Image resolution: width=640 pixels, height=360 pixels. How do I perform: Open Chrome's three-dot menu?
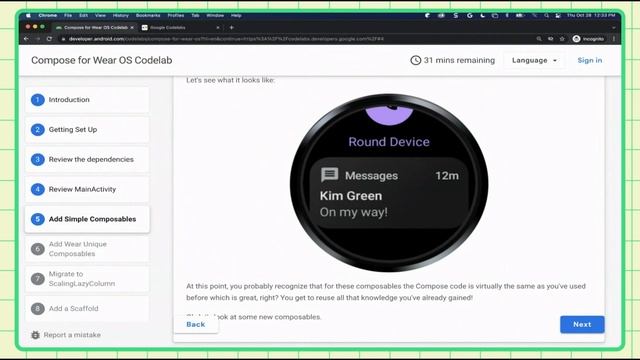click(614, 39)
